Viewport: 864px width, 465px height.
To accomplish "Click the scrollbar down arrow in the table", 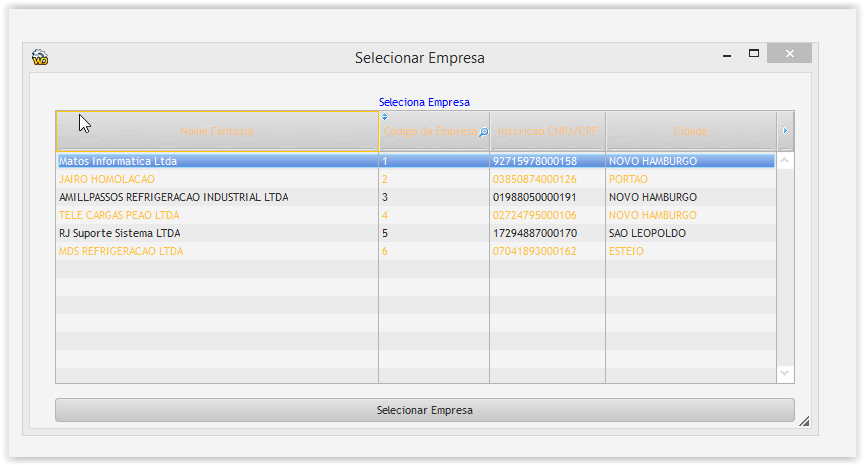I will [785, 374].
